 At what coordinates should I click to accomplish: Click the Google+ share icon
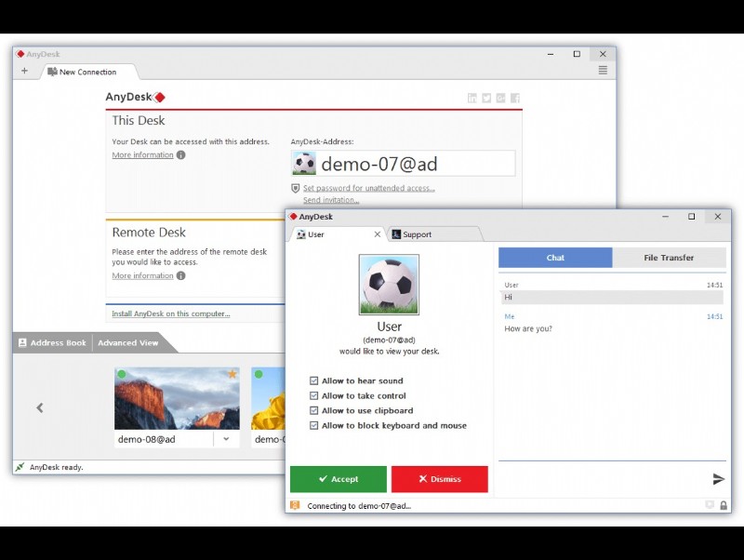point(499,98)
